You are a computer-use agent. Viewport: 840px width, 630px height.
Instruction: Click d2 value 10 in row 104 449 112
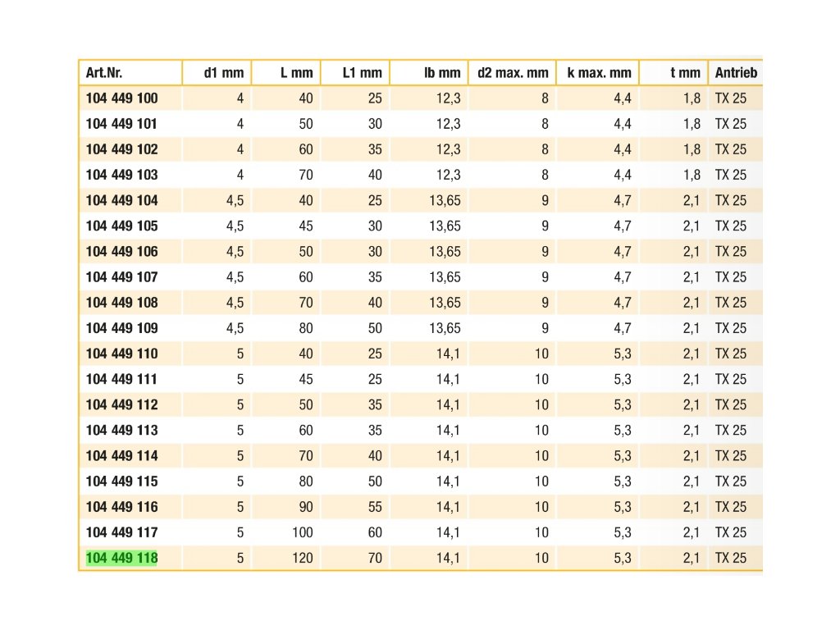click(541, 404)
